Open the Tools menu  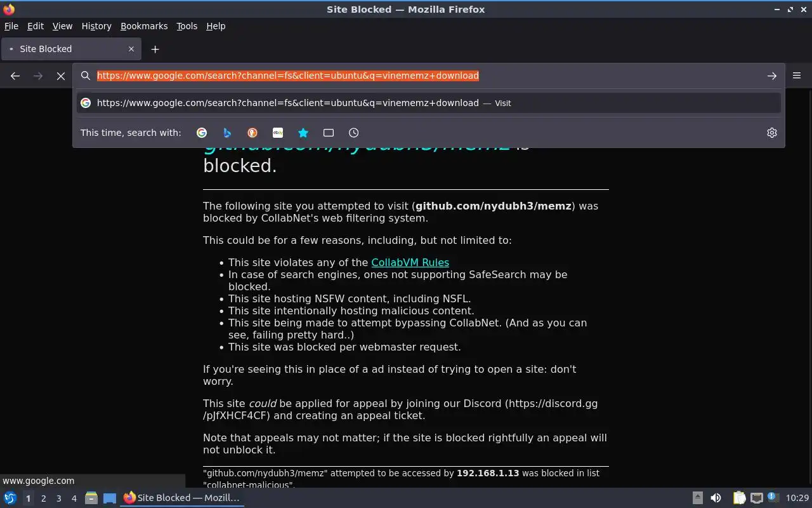click(x=187, y=26)
